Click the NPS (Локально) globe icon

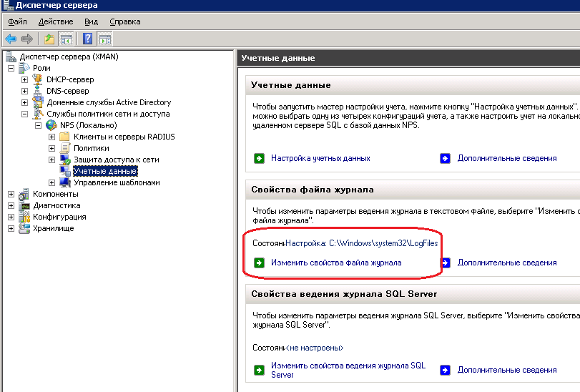coord(51,125)
